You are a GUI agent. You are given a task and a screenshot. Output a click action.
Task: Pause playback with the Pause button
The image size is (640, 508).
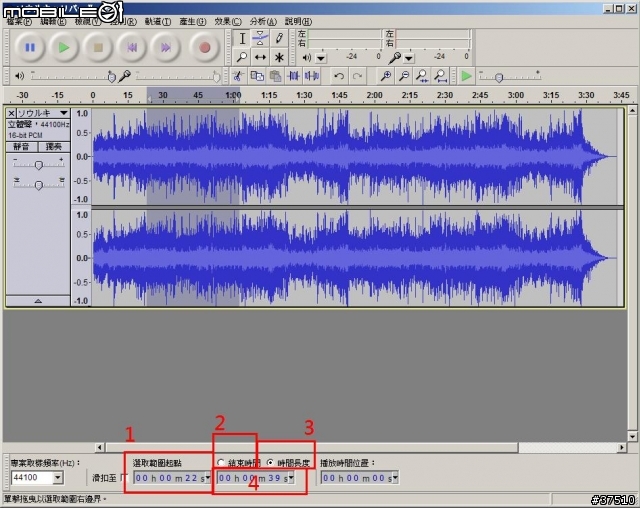pyautogui.click(x=30, y=48)
